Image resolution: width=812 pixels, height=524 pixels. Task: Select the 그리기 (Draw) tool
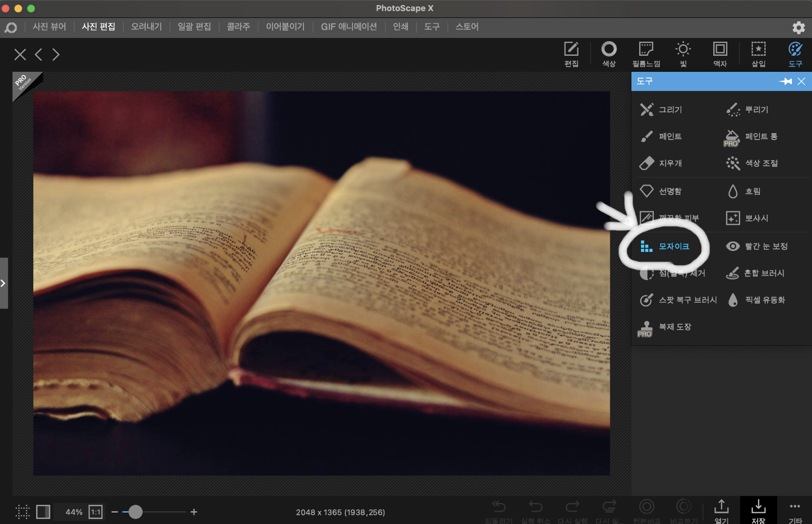pos(661,110)
